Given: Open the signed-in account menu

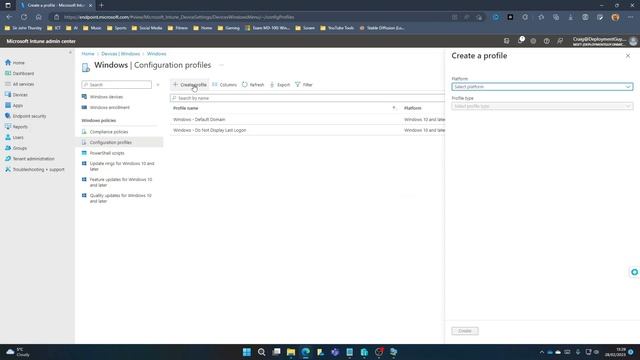Looking at the screenshot, I should (604, 41).
